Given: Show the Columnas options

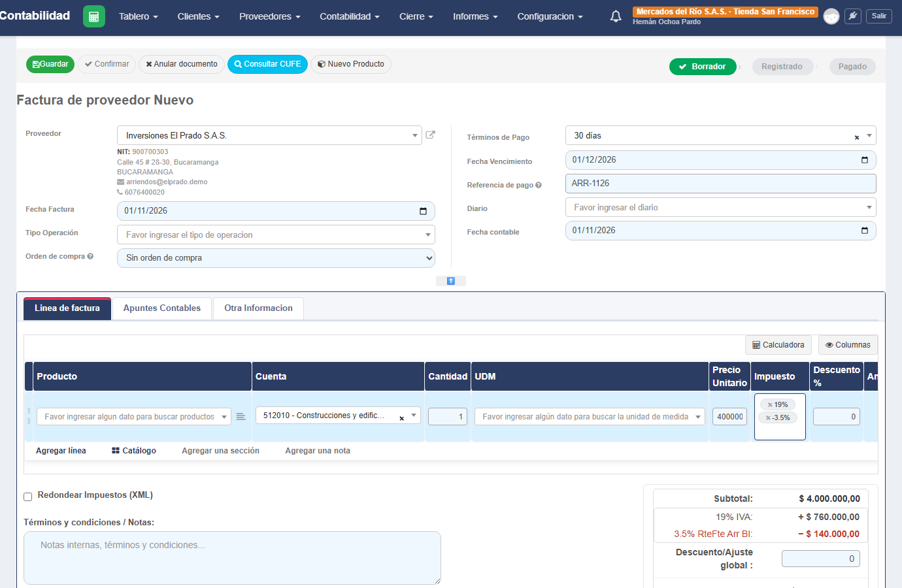Looking at the screenshot, I should coord(848,345).
